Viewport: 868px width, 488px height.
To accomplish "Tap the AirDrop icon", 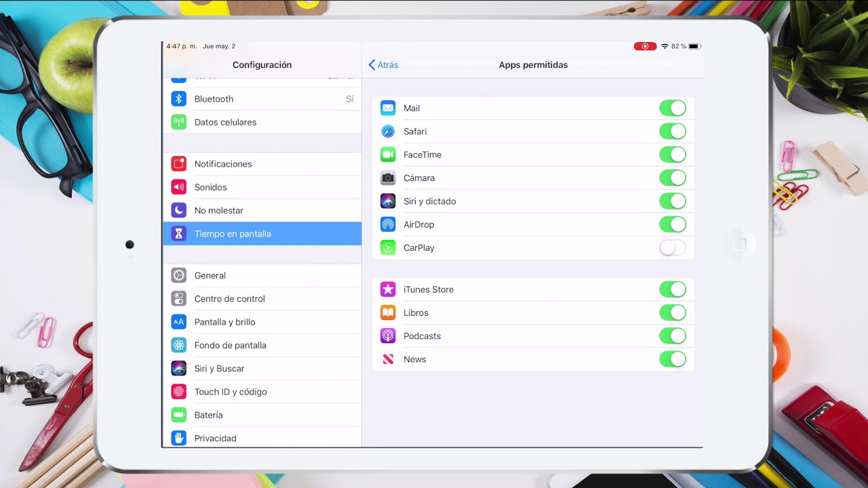I will [388, 224].
